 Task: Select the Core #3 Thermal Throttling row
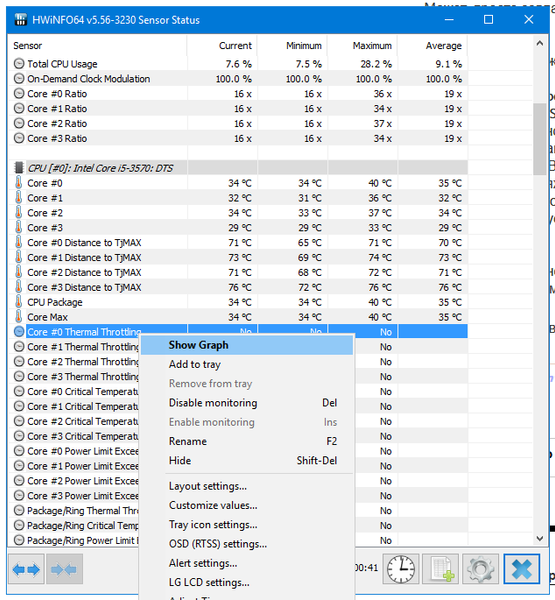tap(83, 377)
